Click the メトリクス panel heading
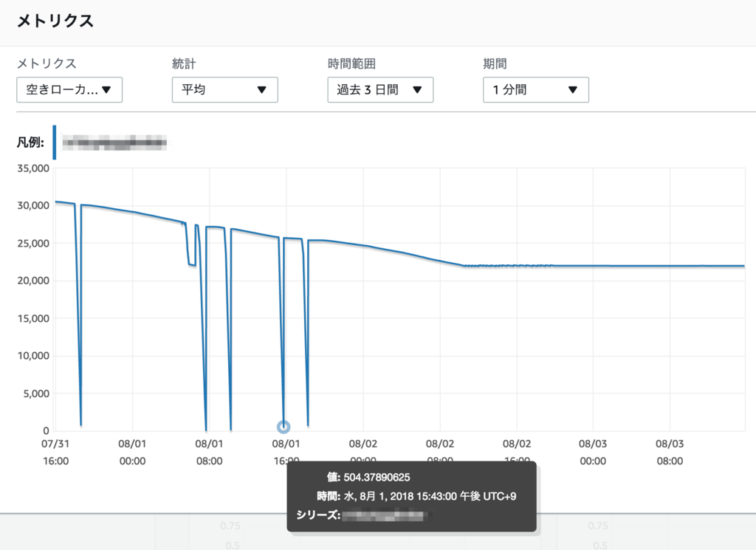The image size is (756, 550). [x=55, y=21]
